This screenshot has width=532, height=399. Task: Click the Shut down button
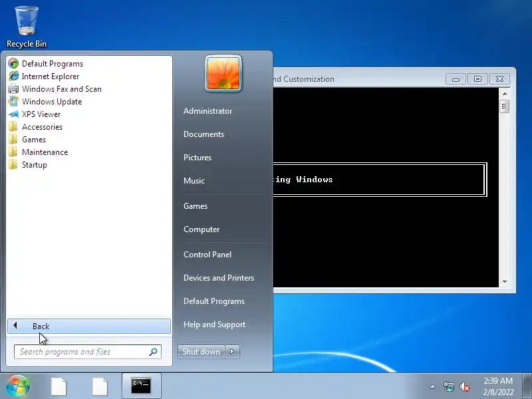[201, 352]
